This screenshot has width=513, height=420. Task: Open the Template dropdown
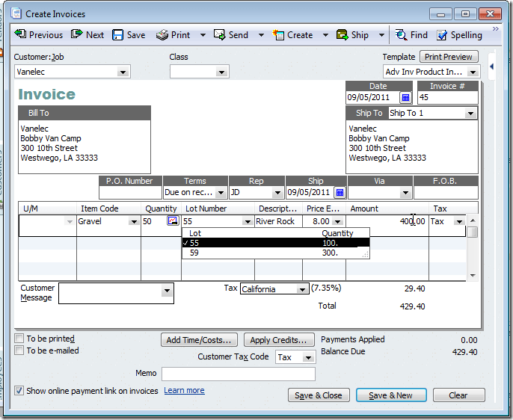(x=473, y=72)
